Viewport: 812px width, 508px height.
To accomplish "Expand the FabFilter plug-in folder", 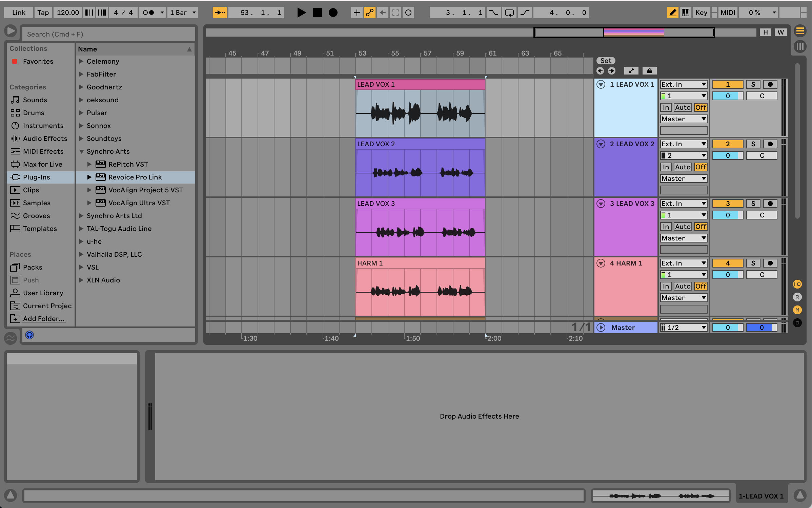I will coord(81,74).
